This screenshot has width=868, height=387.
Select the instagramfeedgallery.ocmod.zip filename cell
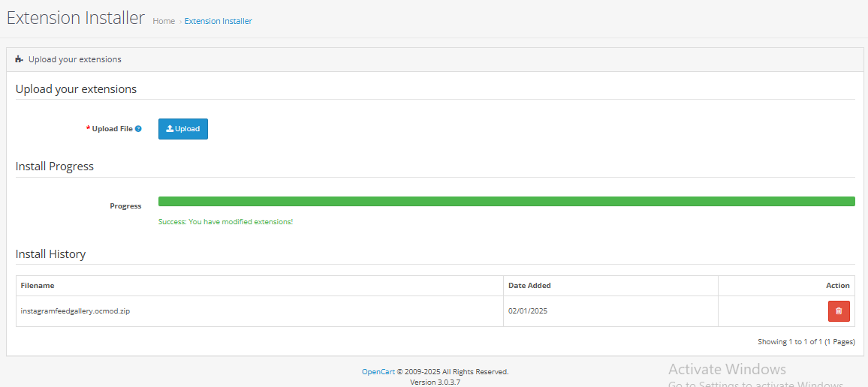75,311
